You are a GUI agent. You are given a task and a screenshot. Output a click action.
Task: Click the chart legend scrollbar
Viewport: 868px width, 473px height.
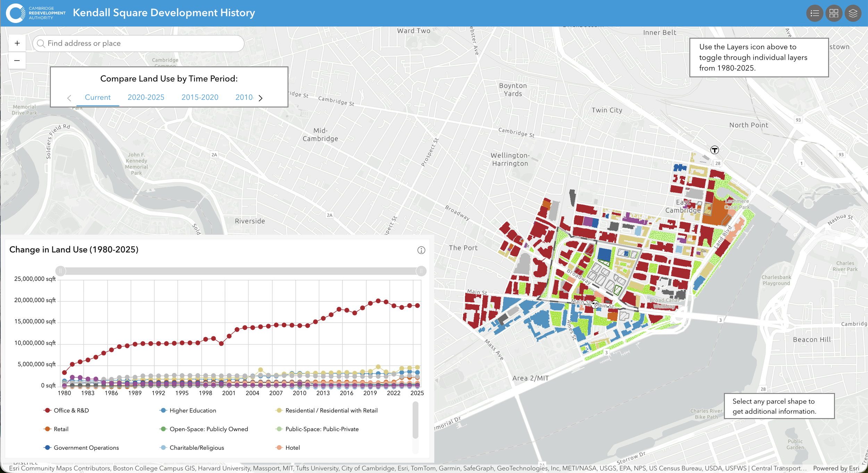pos(416,420)
